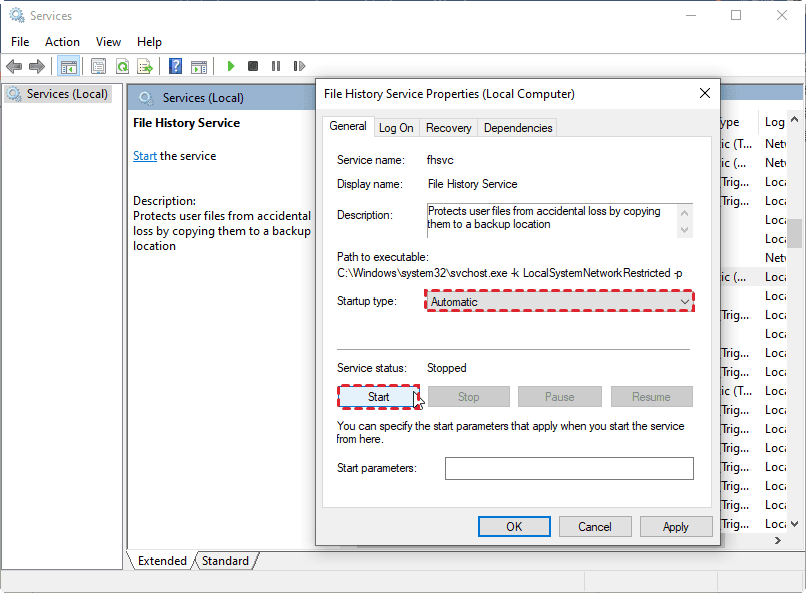Image resolution: width=806 pixels, height=593 pixels.
Task: Click the Refresh toolbar icon
Action: pyautogui.click(x=122, y=66)
